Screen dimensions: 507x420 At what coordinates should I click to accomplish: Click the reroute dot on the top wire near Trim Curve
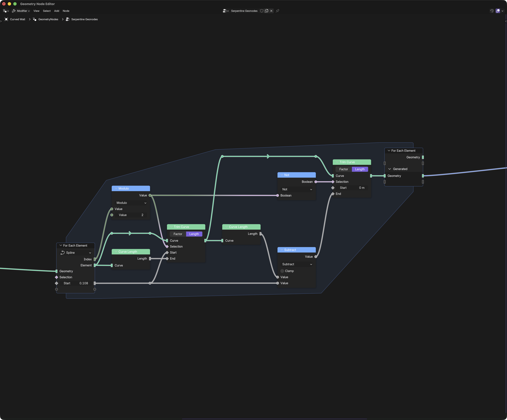point(316,156)
